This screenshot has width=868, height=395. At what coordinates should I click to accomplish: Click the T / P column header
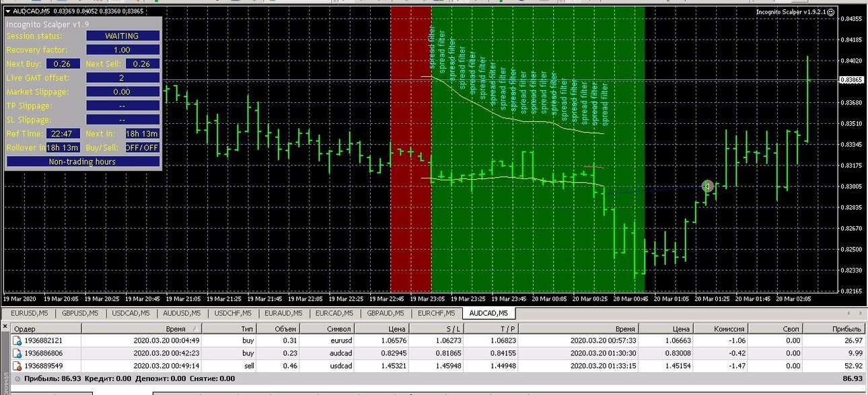point(492,329)
